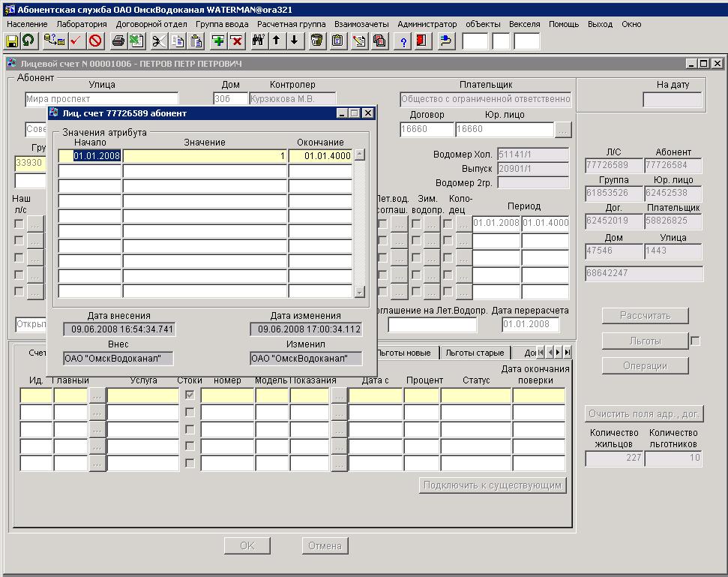Click the blue question mark help icon

pos(403,41)
